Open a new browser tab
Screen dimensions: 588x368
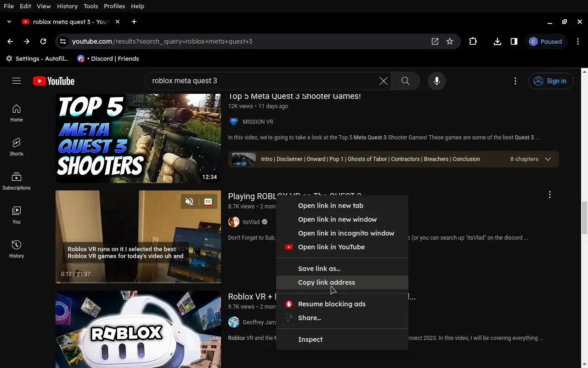pos(134,22)
